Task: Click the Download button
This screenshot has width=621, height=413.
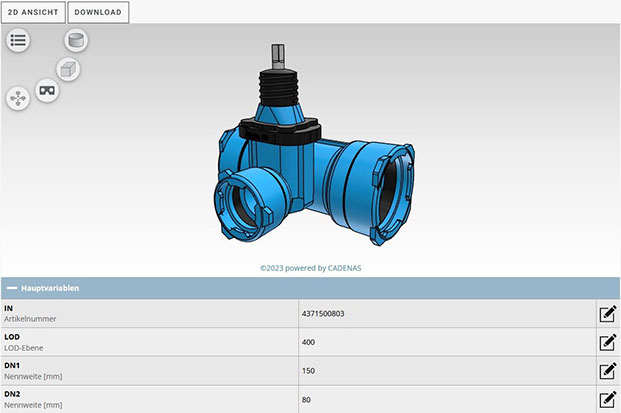Action: (x=98, y=12)
